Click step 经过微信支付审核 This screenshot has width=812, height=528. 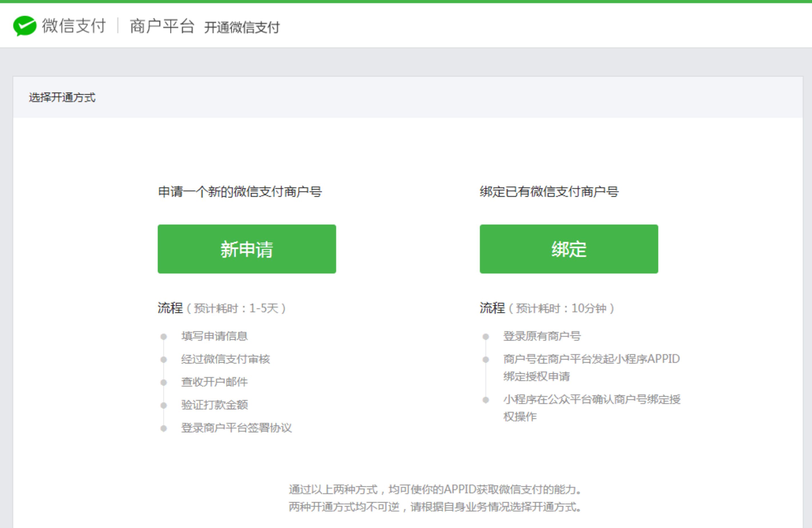click(x=226, y=359)
